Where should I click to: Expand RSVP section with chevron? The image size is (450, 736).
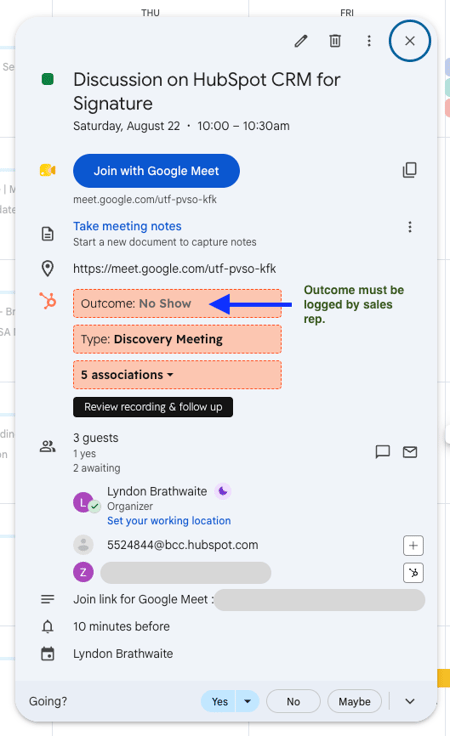coord(410,702)
